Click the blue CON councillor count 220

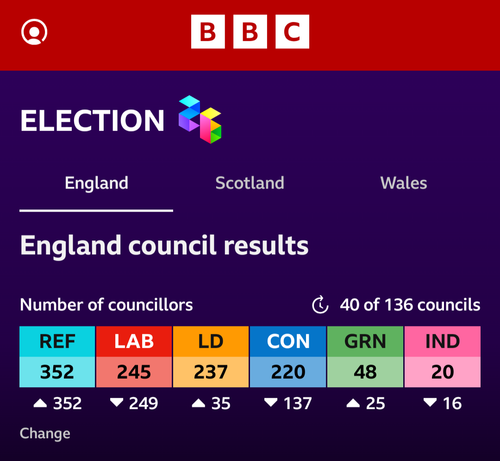coord(288,372)
